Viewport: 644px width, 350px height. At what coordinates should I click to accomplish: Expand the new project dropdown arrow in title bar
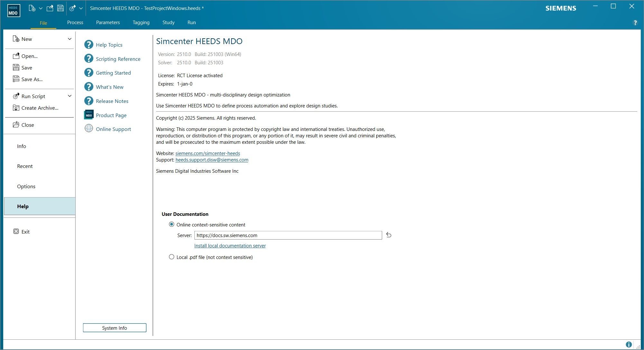[41, 8]
